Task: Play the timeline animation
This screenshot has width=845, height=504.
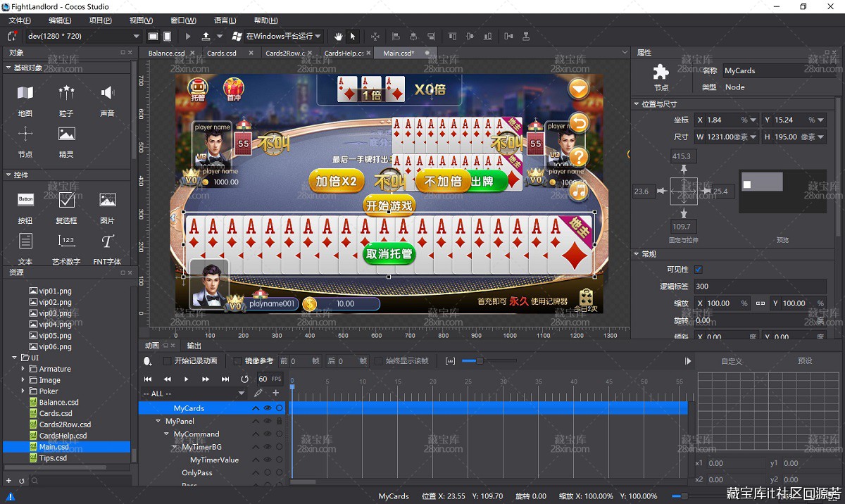Action: (187, 379)
